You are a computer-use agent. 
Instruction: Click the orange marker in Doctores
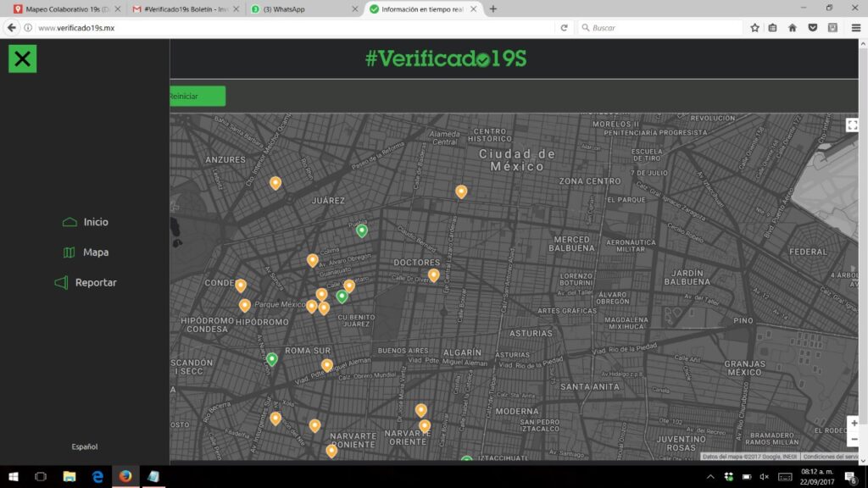click(433, 274)
